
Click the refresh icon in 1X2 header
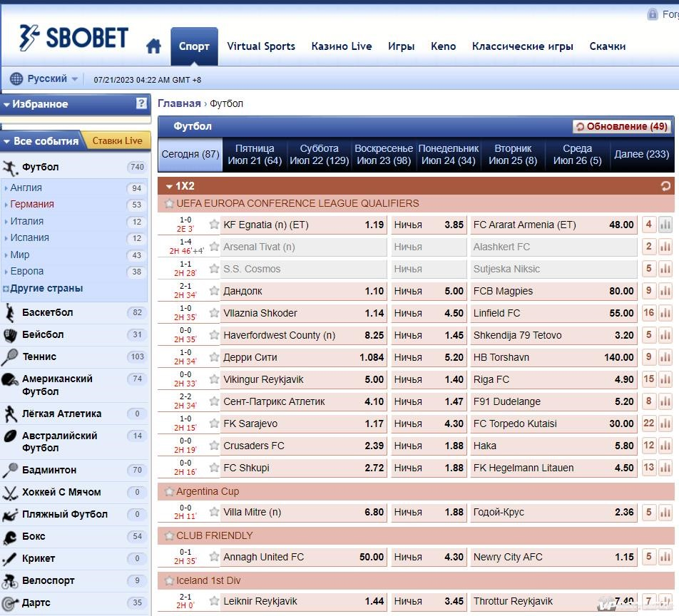pyautogui.click(x=665, y=186)
